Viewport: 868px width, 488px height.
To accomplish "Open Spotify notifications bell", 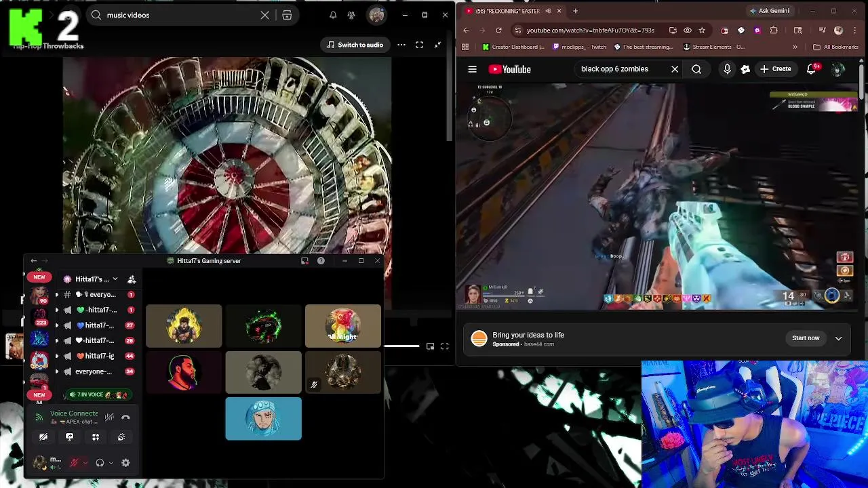I will tap(333, 15).
